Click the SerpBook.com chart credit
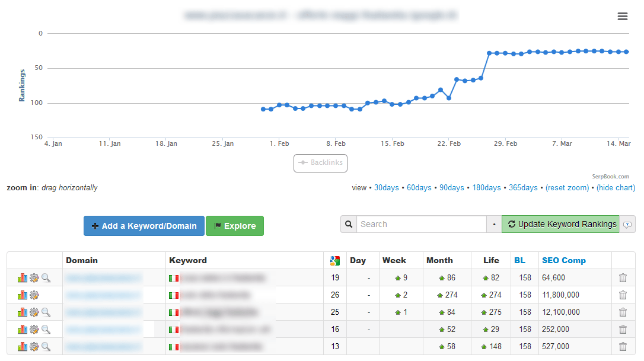The width and height of the screenshot is (644, 361). point(610,177)
